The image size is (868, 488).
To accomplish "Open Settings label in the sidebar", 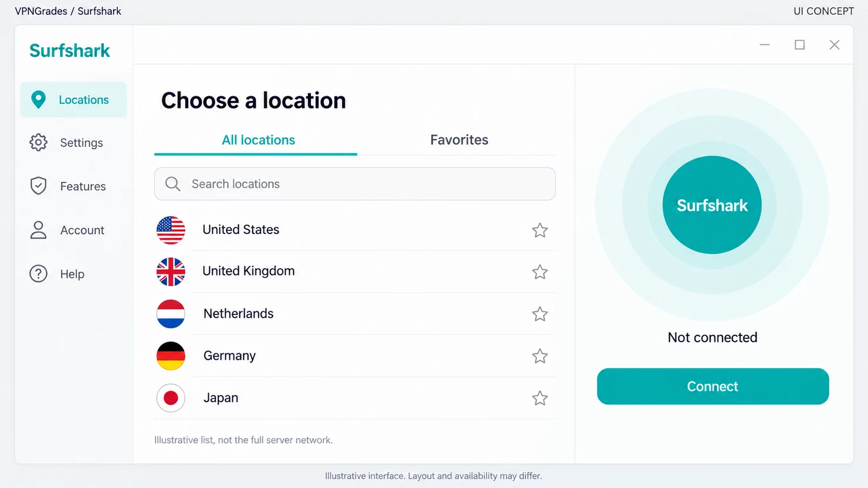I will coord(82,143).
